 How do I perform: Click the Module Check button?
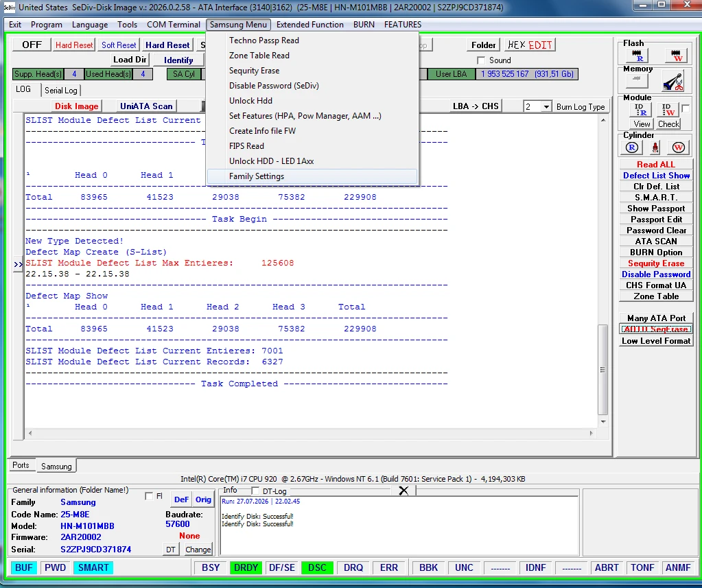click(x=668, y=124)
